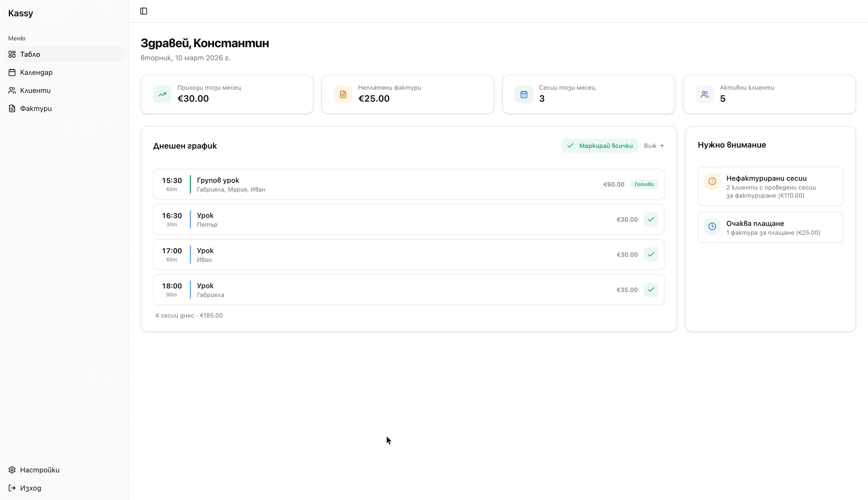Open Фактури via document icon
The height and width of the screenshot is (500, 868).
coord(12,108)
